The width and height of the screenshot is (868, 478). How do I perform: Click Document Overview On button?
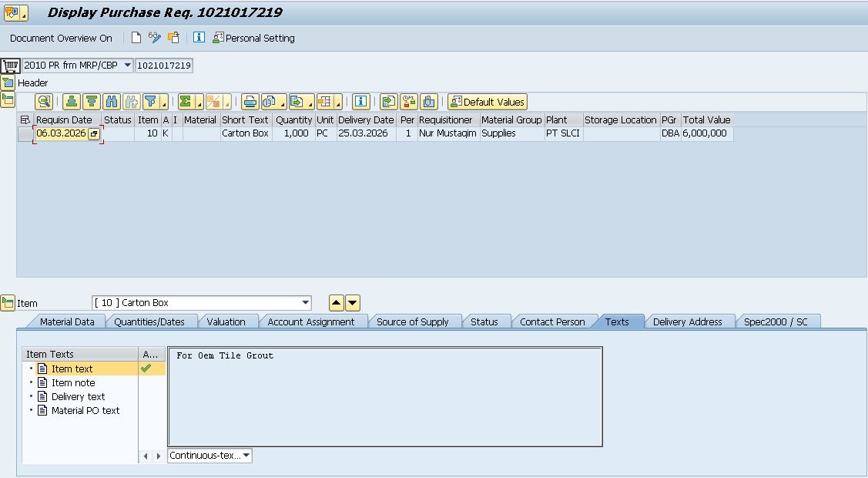pyautogui.click(x=61, y=38)
